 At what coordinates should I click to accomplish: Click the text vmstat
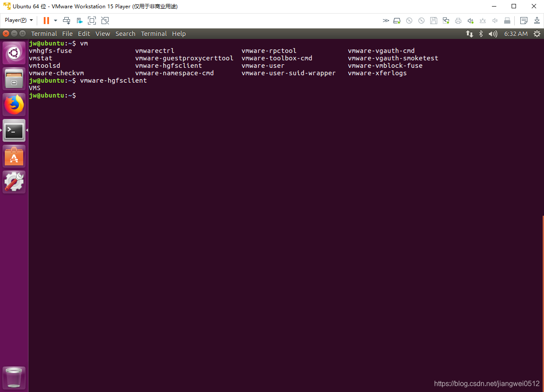[41, 58]
